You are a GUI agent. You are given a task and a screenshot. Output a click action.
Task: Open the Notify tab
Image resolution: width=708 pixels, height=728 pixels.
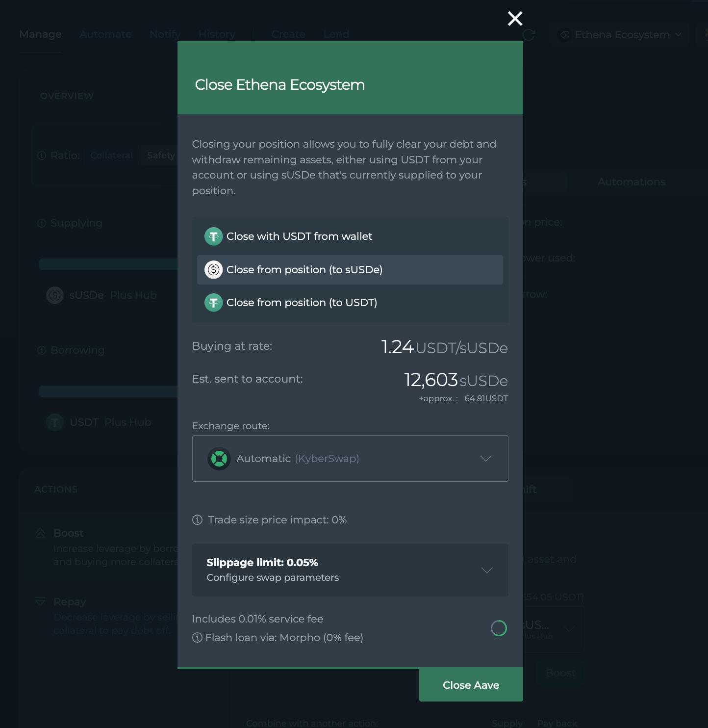point(165,34)
